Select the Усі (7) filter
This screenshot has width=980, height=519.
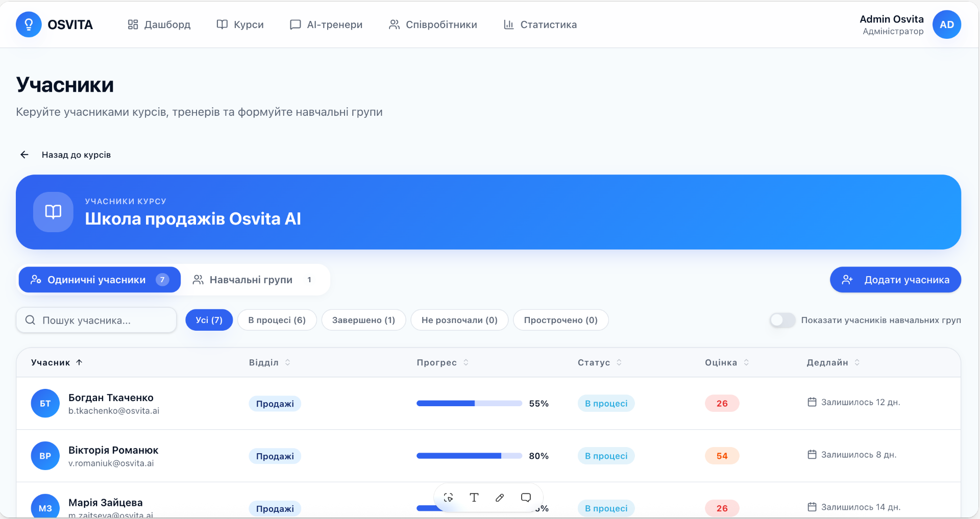click(209, 320)
